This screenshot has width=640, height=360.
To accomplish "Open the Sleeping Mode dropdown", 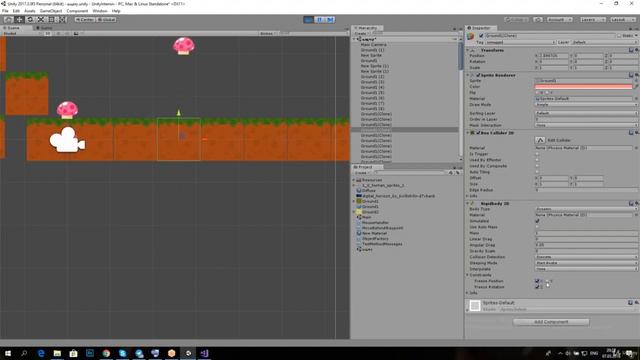I will pyautogui.click(x=587, y=263).
